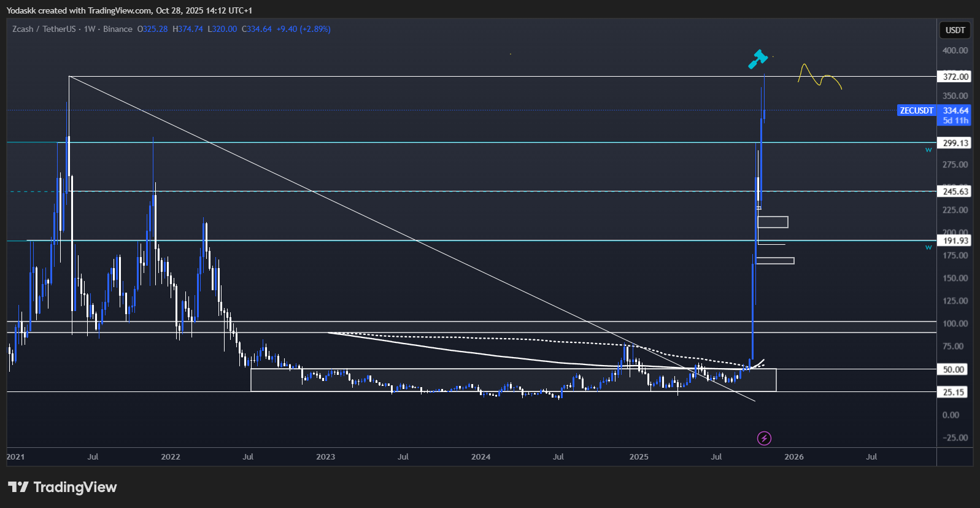Viewport: 980px width, 508px height.
Task: Click the +9.40 (+2.89%) change value
Action: click(x=304, y=29)
